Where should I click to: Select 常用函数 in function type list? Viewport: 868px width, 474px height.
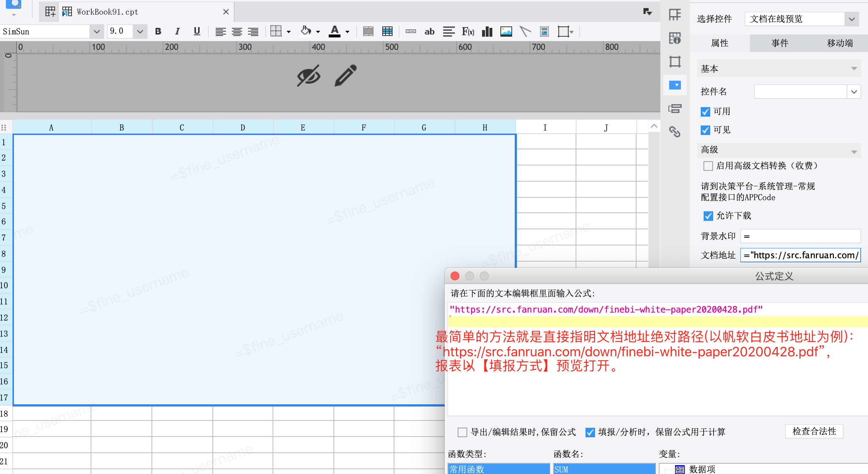499,469
